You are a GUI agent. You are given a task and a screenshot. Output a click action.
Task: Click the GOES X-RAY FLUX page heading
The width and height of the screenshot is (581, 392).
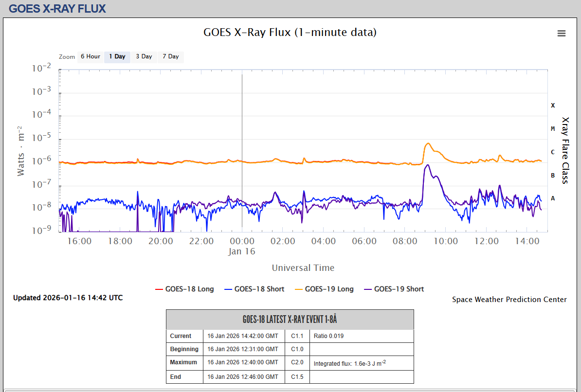point(57,9)
